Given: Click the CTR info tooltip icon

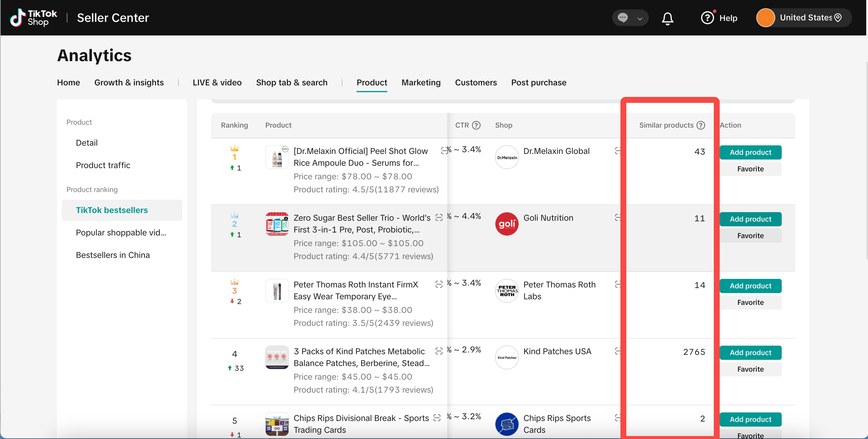Looking at the screenshot, I should (476, 125).
